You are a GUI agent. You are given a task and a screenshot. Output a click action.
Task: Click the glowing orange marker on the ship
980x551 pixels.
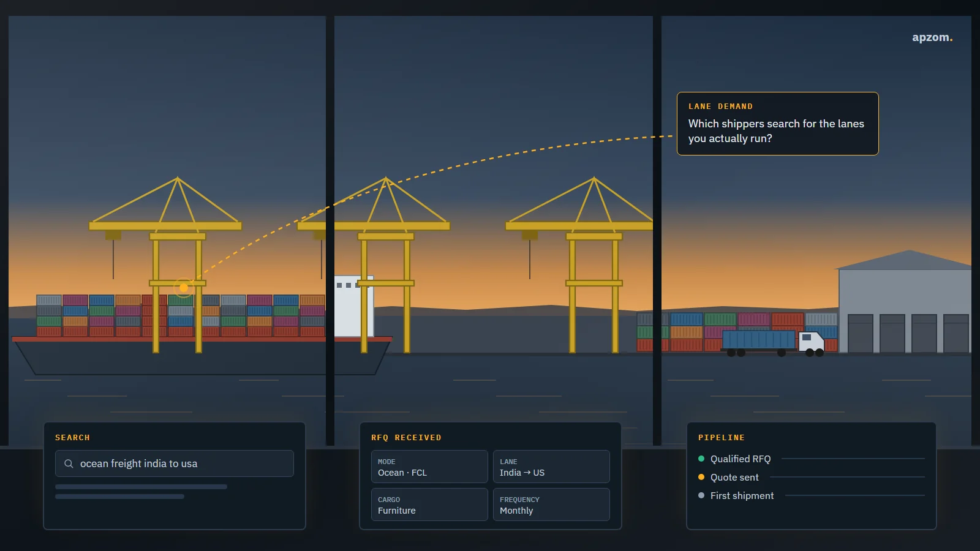(184, 287)
